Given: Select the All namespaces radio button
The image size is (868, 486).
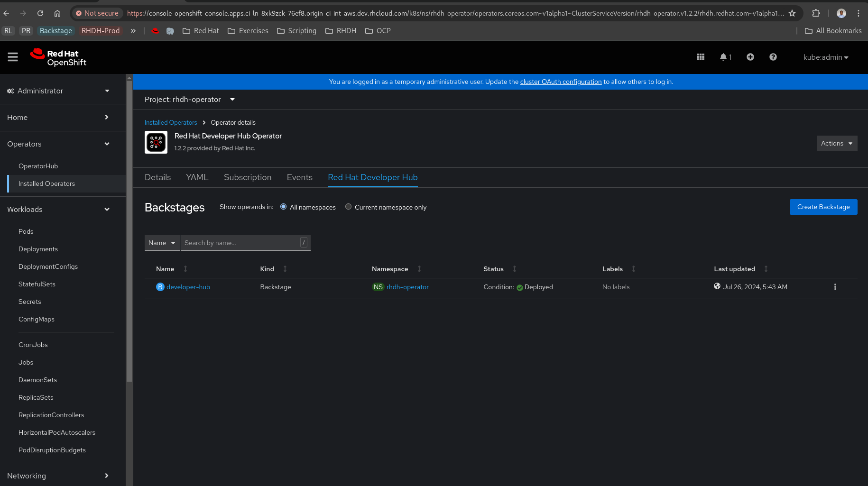Looking at the screenshot, I should [x=284, y=207].
